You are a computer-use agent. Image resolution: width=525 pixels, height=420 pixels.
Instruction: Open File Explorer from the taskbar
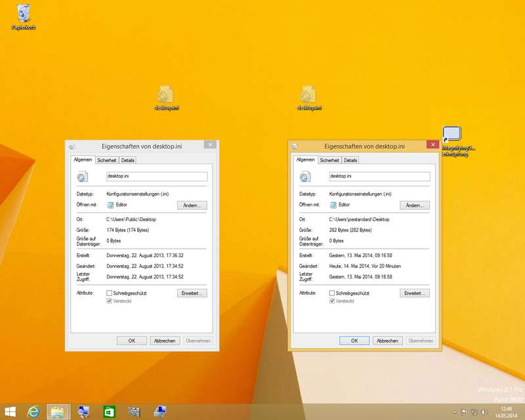pyautogui.click(x=58, y=411)
